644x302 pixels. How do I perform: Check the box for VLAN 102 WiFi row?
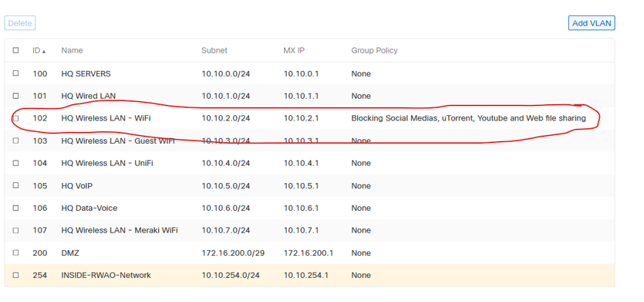15,118
